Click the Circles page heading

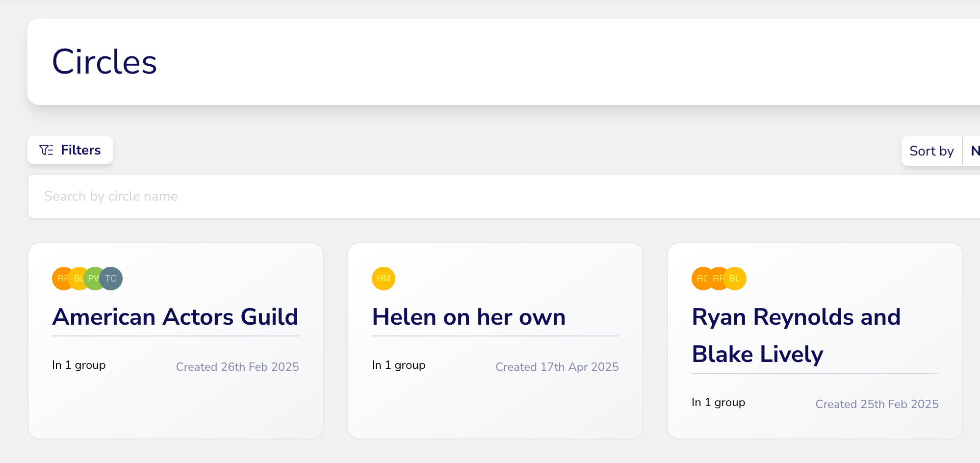[x=104, y=62]
